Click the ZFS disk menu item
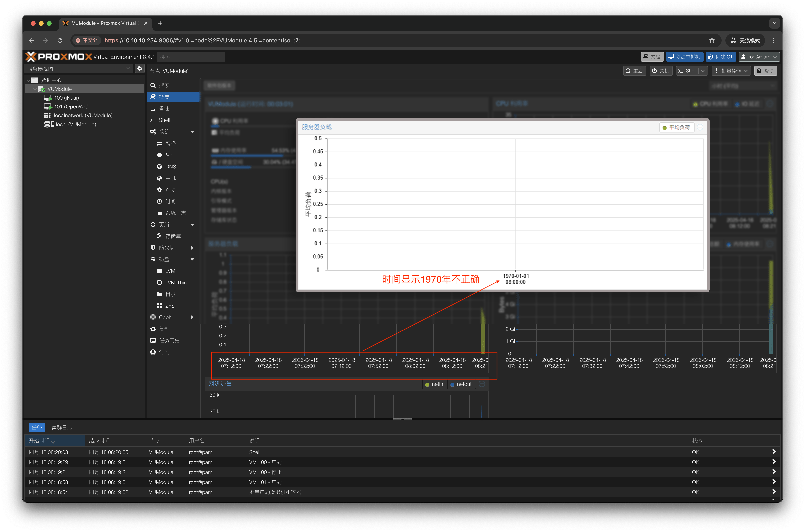This screenshot has height=532, width=805. 170,306
